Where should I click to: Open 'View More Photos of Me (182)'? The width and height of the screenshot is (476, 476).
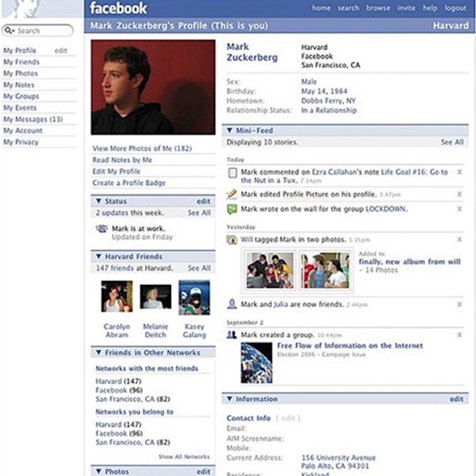tap(142, 148)
